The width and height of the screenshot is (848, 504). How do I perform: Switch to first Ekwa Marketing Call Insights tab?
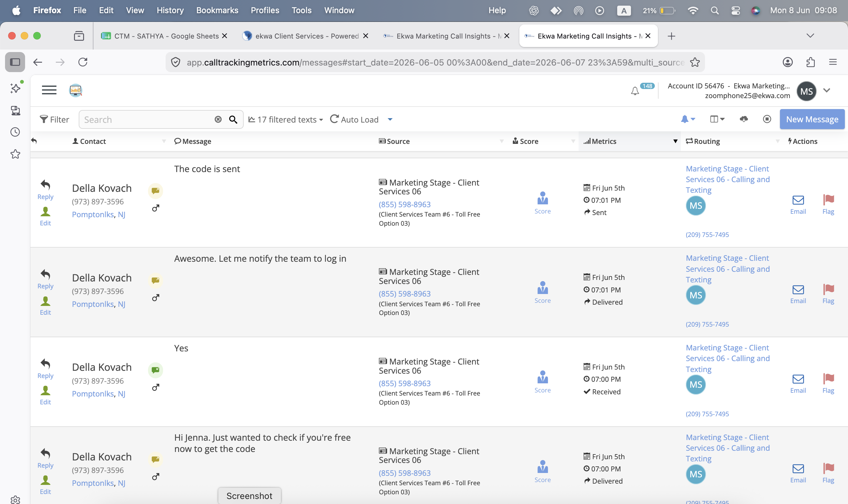pyautogui.click(x=446, y=36)
